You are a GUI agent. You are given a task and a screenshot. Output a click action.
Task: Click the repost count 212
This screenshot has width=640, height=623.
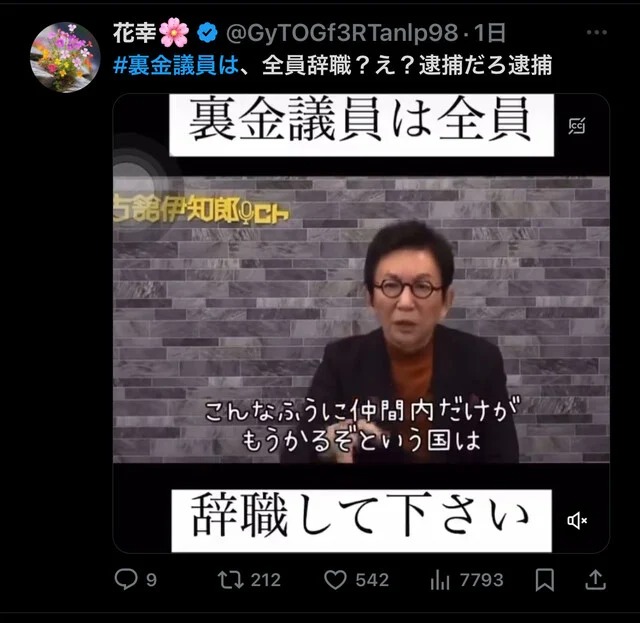[x=266, y=580]
